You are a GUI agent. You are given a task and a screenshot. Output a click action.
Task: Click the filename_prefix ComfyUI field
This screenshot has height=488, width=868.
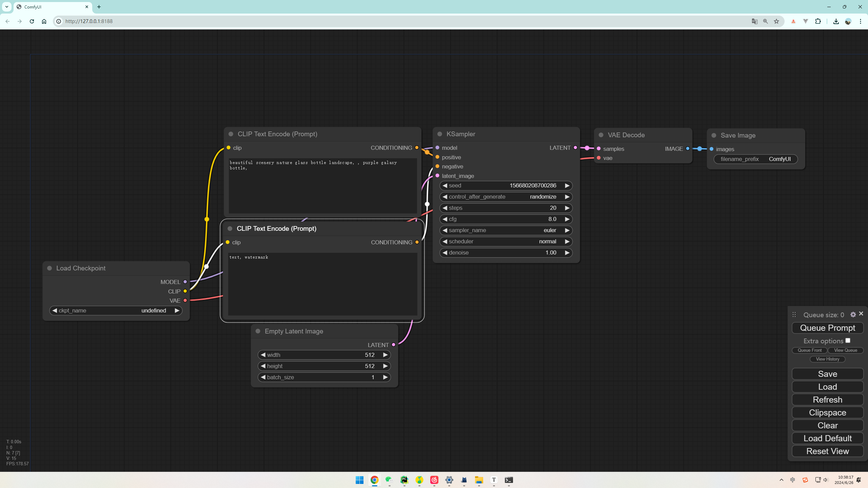755,159
